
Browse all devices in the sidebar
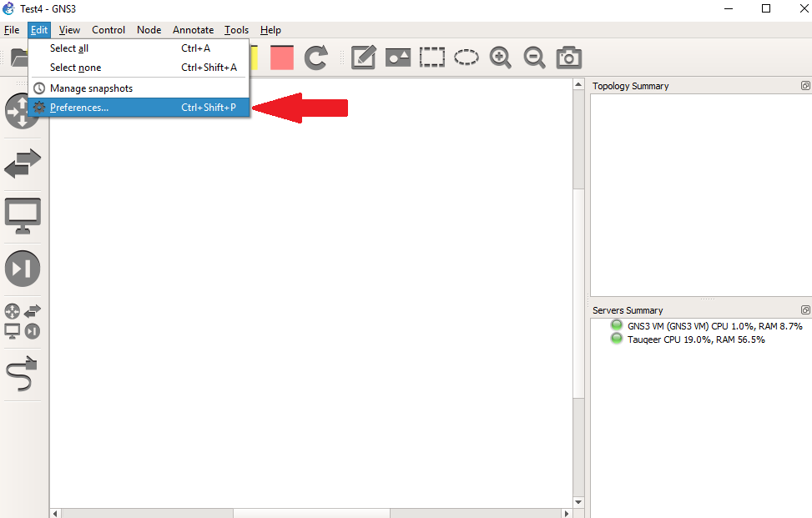point(21,321)
